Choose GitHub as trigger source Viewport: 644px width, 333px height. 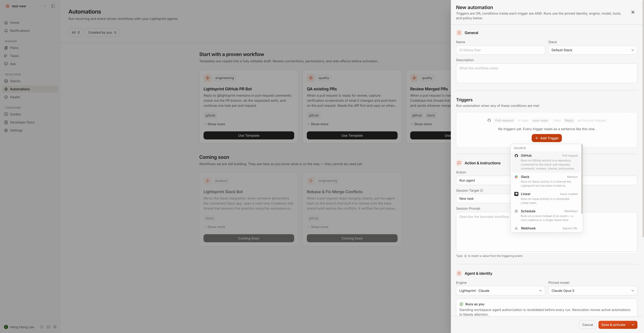click(546, 162)
